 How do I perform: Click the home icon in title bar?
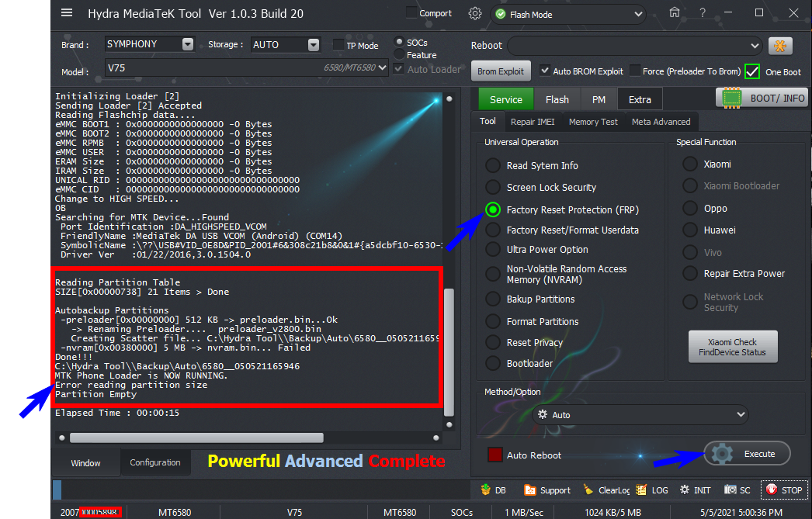[675, 12]
